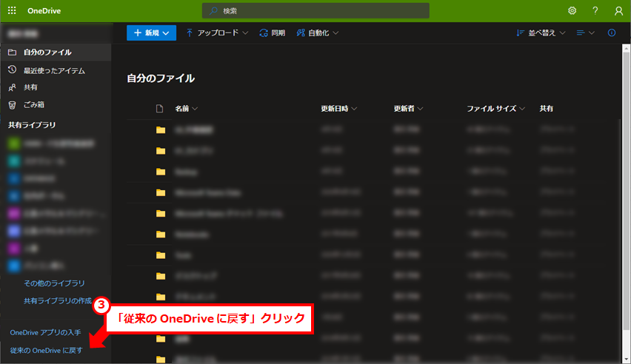Image resolution: width=631 pixels, height=364 pixels.
Task: Click the 共有ライブラリの作成 link
Action: pos(58,301)
